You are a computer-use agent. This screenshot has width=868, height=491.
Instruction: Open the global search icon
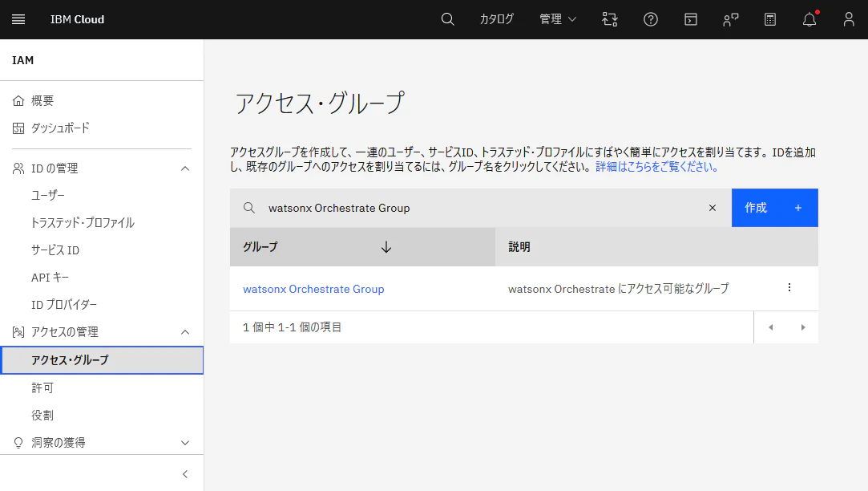(x=448, y=19)
